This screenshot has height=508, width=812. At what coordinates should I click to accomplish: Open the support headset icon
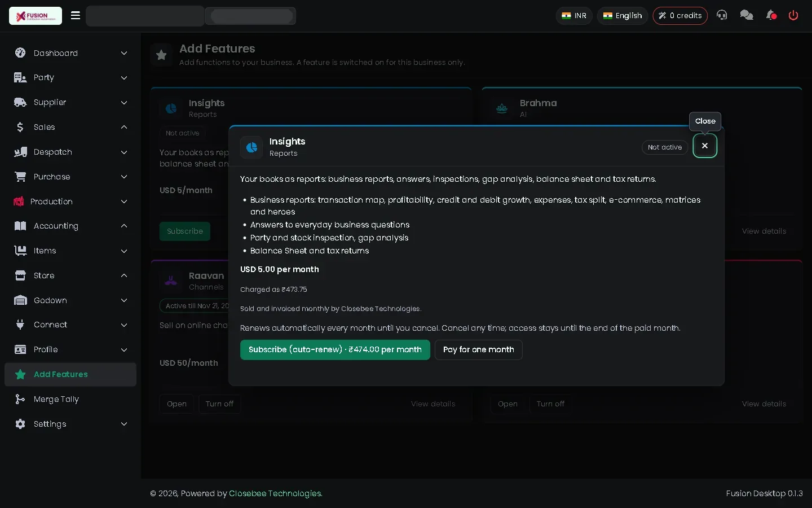(722, 15)
